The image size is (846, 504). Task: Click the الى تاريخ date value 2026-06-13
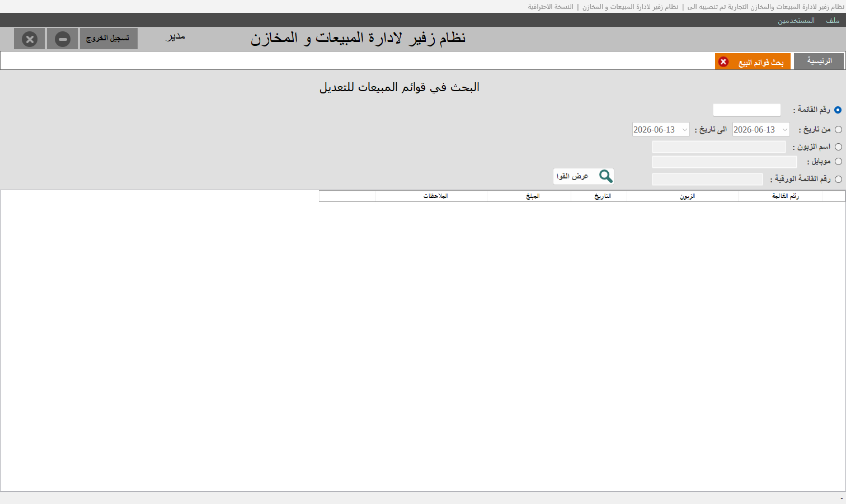pyautogui.click(x=654, y=130)
